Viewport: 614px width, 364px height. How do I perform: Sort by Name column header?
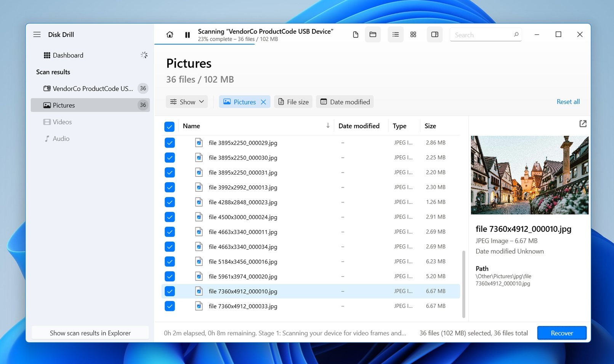pos(191,126)
